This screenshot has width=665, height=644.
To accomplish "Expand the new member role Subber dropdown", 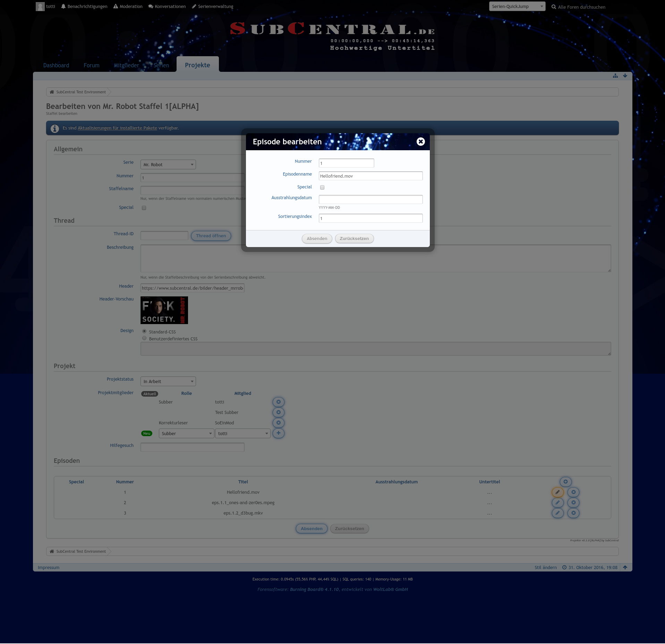I will tap(186, 433).
